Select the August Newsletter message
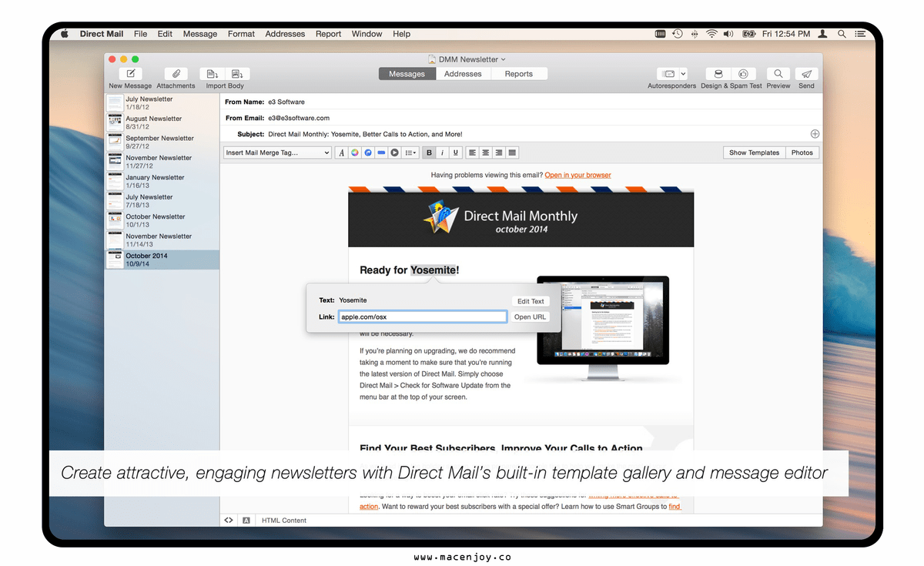The image size is (924, 566). tap(162, 122)
